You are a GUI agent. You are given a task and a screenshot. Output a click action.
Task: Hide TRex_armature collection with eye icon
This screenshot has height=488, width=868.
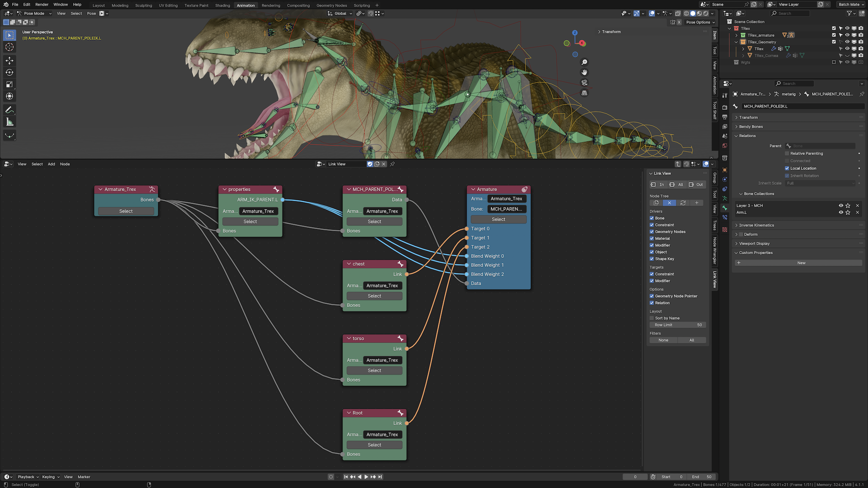coord(847,35)
